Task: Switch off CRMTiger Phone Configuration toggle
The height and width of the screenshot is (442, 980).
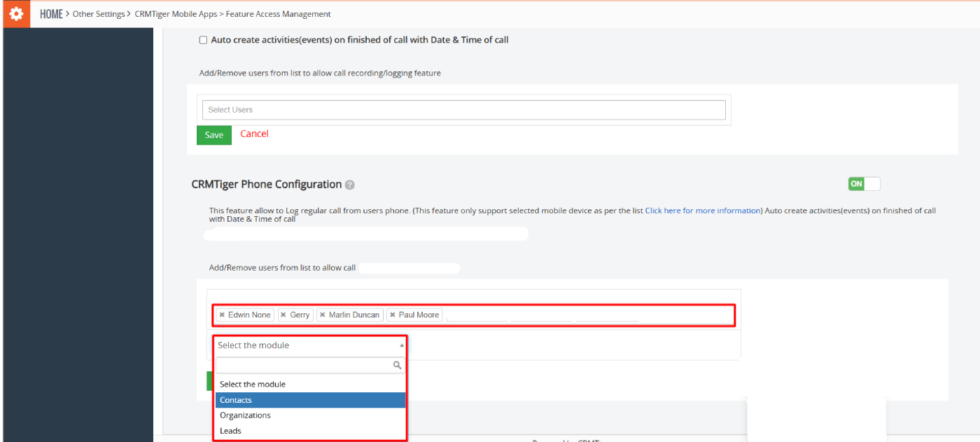Action: (864, 184)
